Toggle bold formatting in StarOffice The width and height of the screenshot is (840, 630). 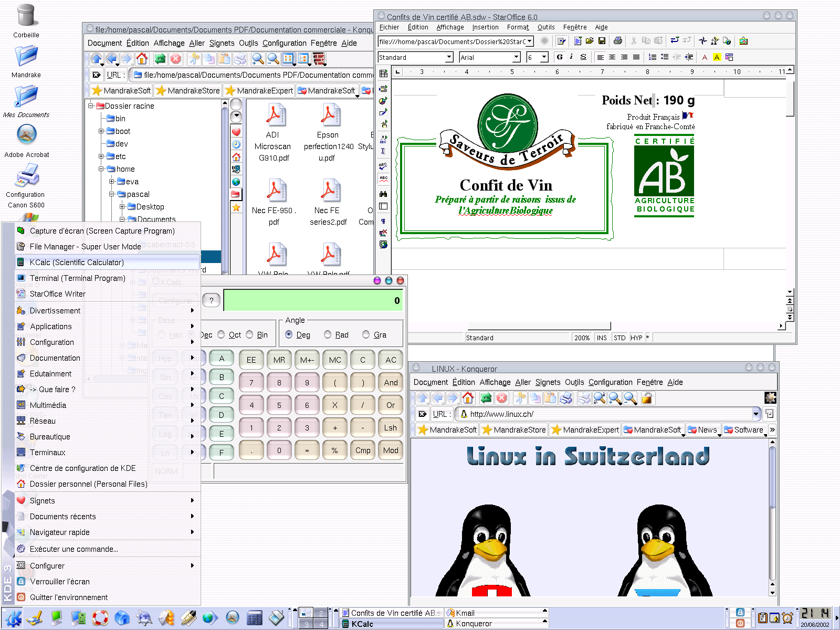point(560,57)
